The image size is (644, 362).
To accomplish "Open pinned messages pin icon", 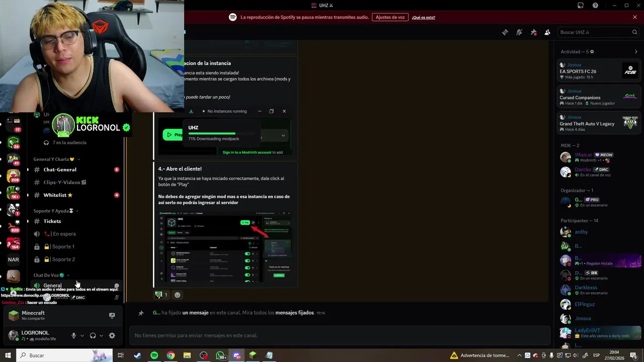I will (533, 32).
